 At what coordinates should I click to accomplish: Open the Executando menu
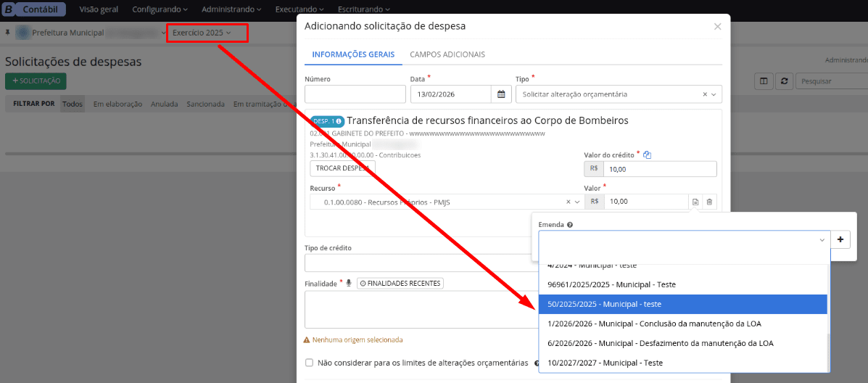pos(300,9)
